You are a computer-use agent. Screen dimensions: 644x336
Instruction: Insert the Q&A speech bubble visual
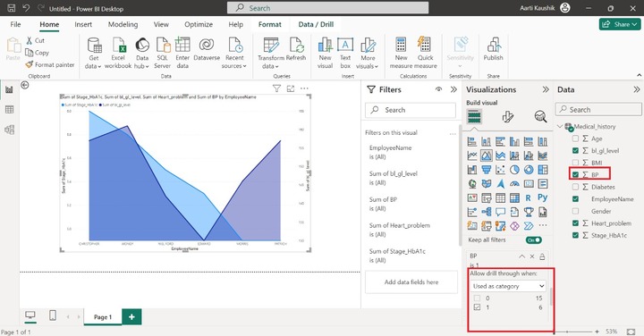point(500,212)
